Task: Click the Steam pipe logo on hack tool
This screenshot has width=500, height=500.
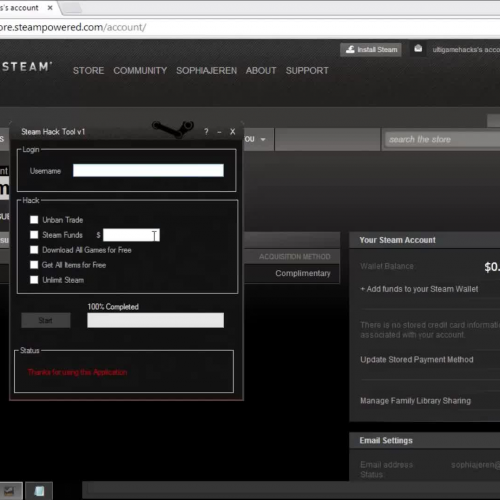Action: tap(173, 129)
